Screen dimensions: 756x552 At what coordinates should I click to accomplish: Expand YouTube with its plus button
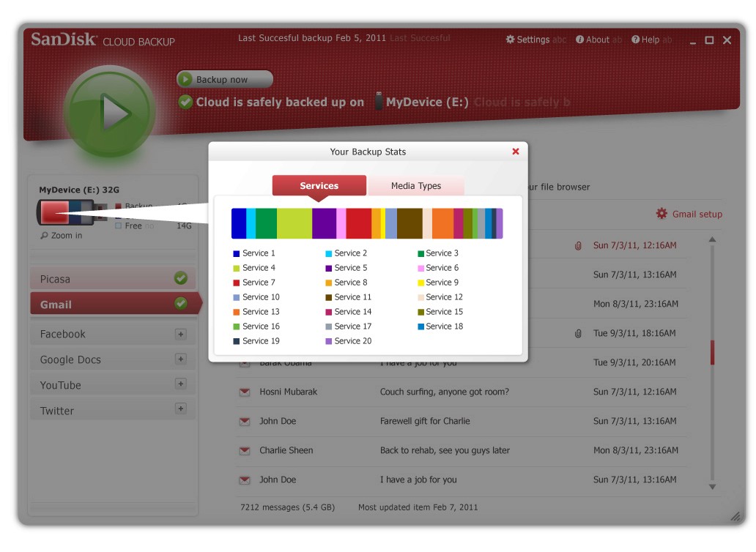coord(180,384)
